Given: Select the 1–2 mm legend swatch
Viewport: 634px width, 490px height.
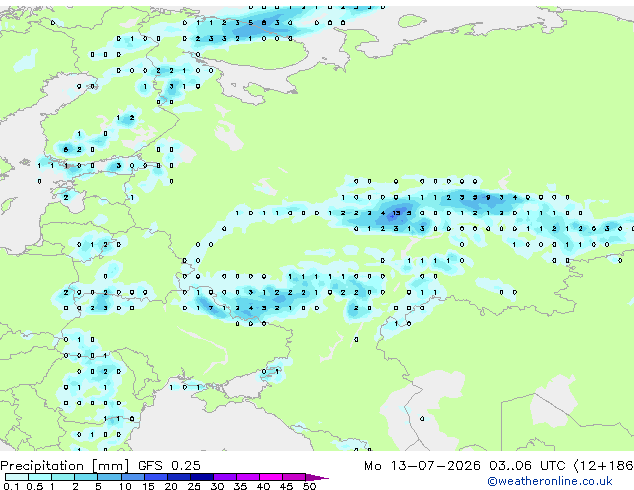Looking at the screenshot, I should click(x=63, y=477).
